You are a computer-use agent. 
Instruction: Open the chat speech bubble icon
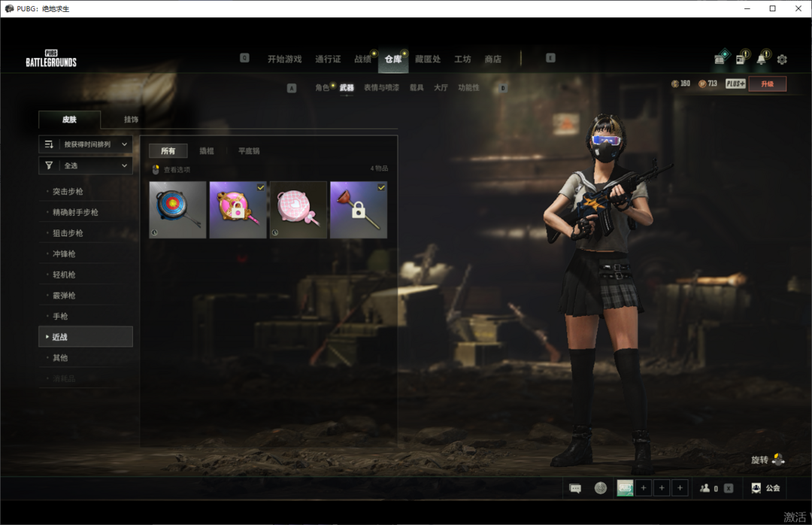575,488
